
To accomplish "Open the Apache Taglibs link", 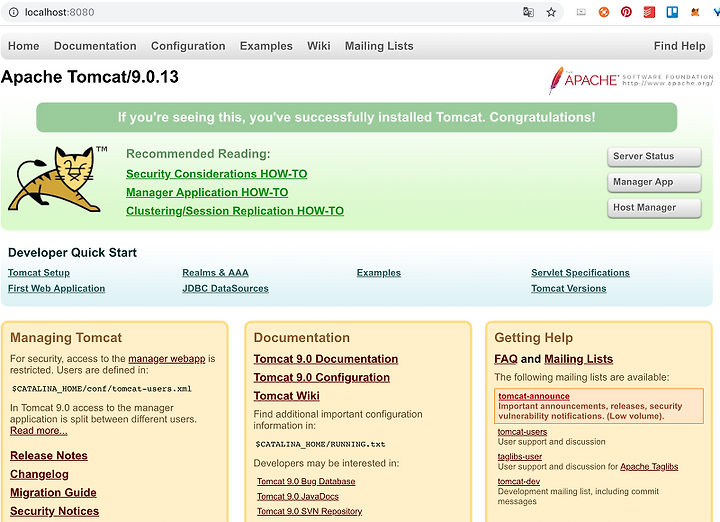I will tap(649, 466).
